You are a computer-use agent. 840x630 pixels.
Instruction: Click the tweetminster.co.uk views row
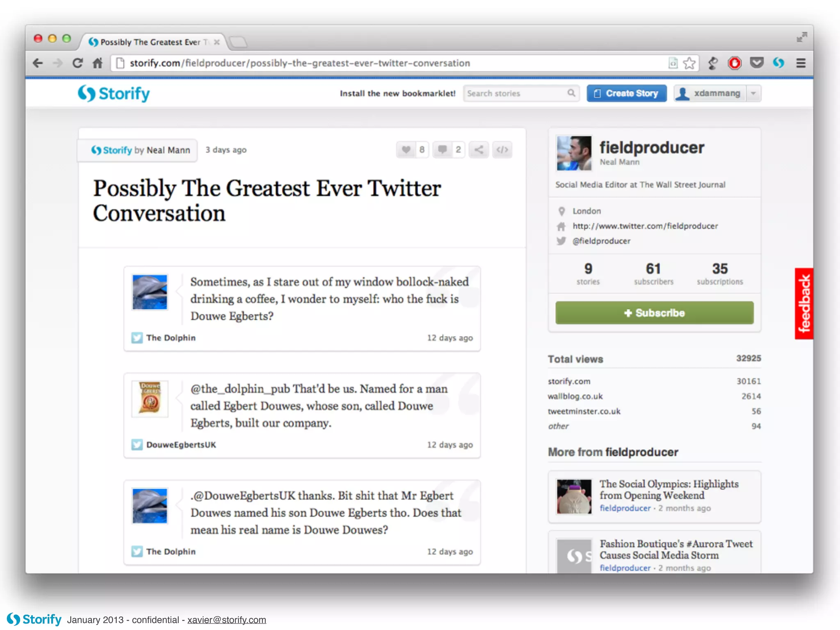654,411
